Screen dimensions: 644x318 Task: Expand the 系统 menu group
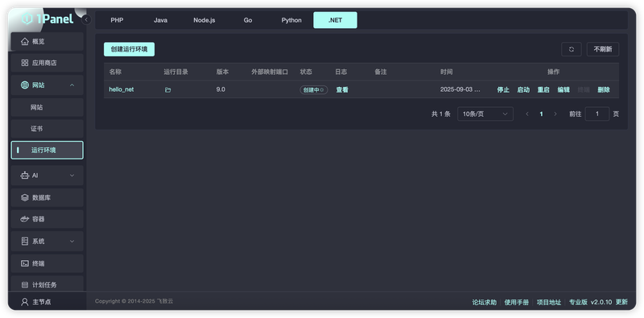47,242
